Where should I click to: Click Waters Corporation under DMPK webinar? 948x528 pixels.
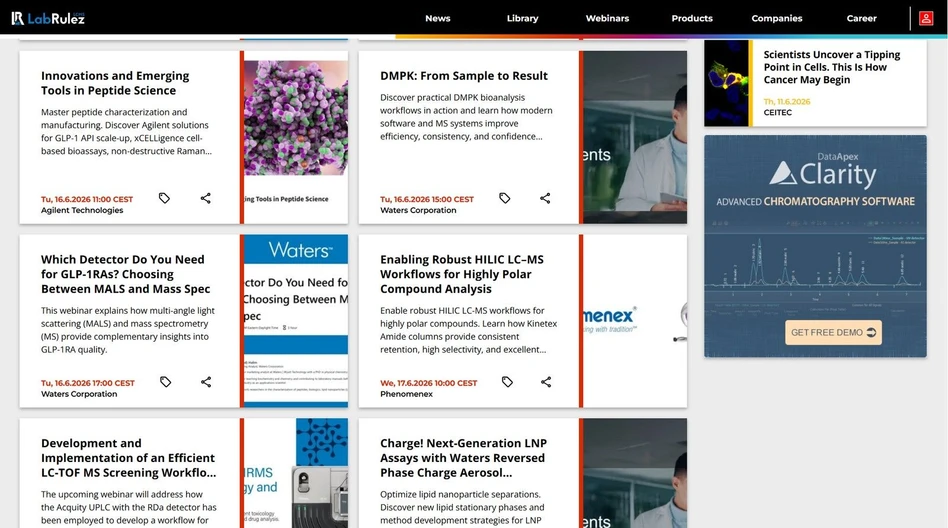418,210
